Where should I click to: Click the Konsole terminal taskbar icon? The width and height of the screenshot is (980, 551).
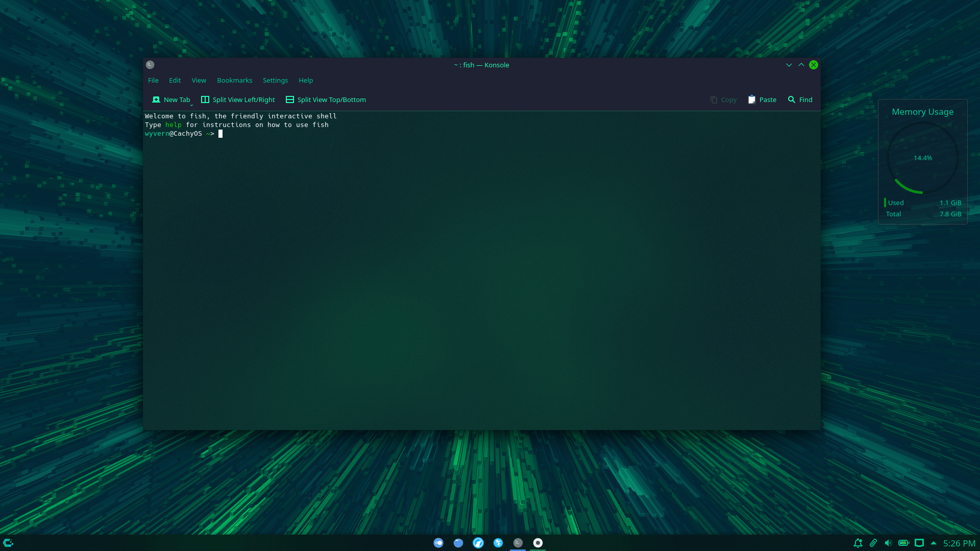point(518,543)
